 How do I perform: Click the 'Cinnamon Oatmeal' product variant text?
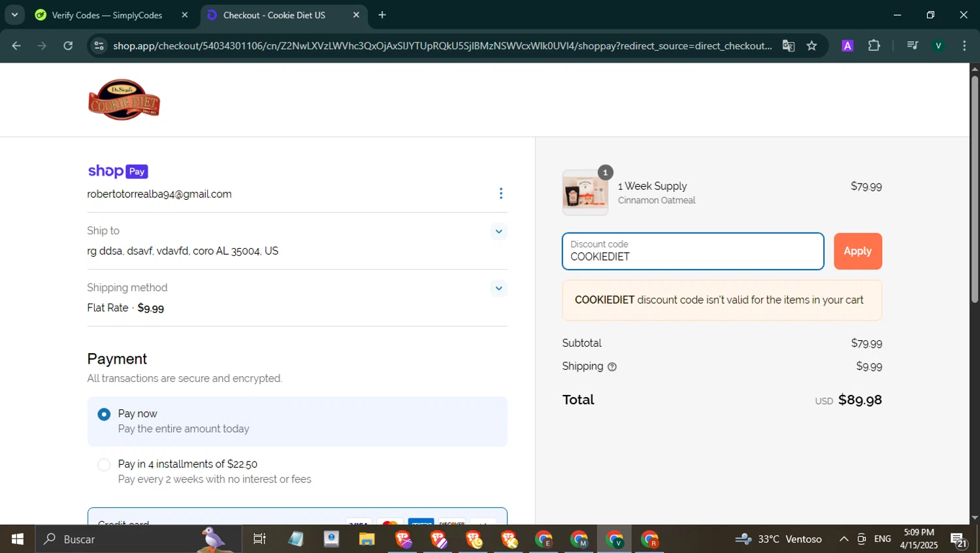point(657,200)
